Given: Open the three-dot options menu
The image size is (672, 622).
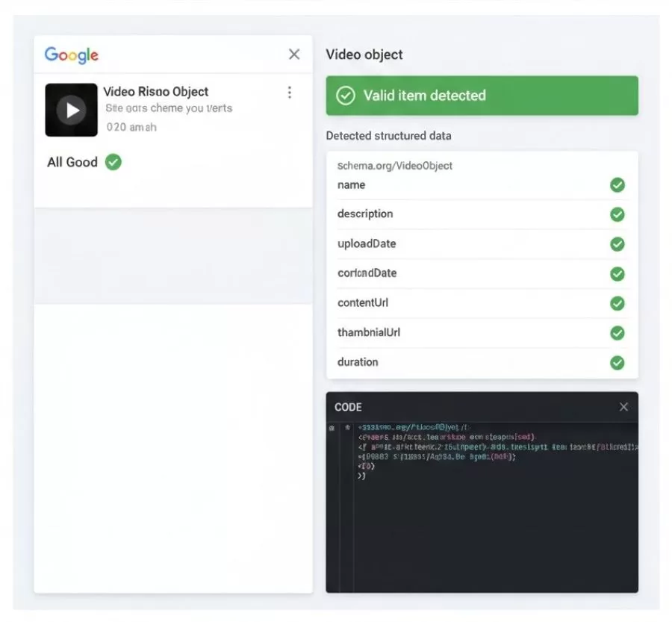Looking at the screenshot, I should 290,92.
